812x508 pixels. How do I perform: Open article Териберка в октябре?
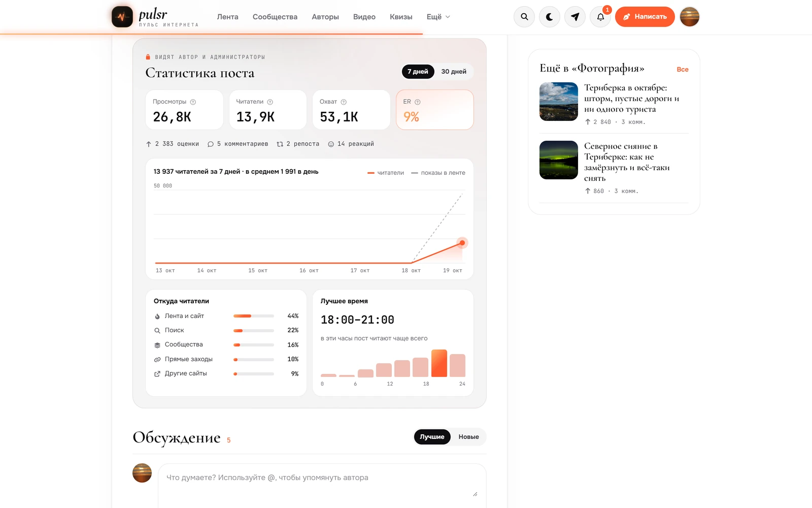click(631, 99)
